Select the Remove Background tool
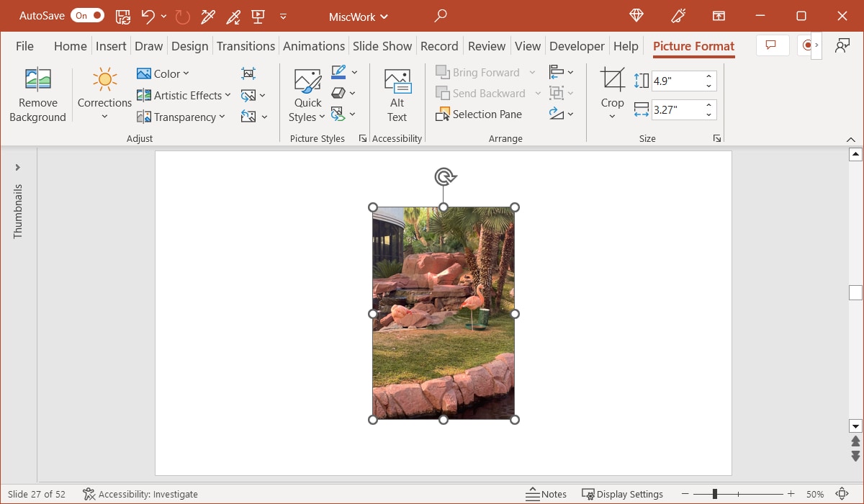 pos(37,94)
